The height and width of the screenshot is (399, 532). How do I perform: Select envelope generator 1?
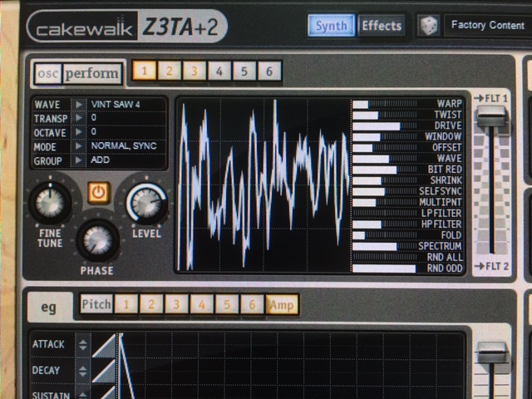(x=126, y=304)
